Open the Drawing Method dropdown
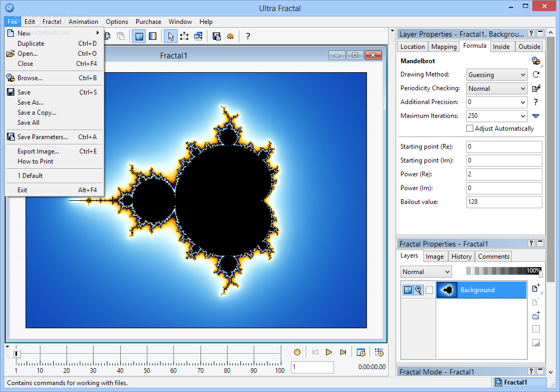The height and width of the screenshot is (392, 560). point(497,74)
